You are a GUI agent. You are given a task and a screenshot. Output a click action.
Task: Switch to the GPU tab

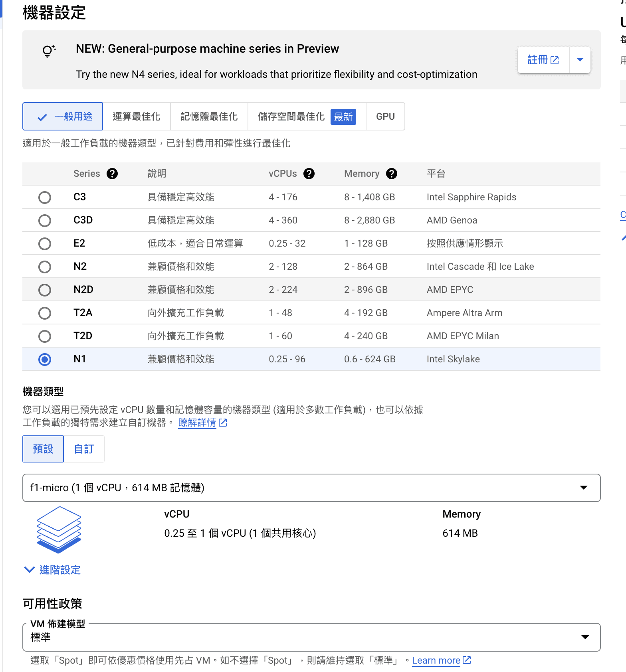click(385, 117)
